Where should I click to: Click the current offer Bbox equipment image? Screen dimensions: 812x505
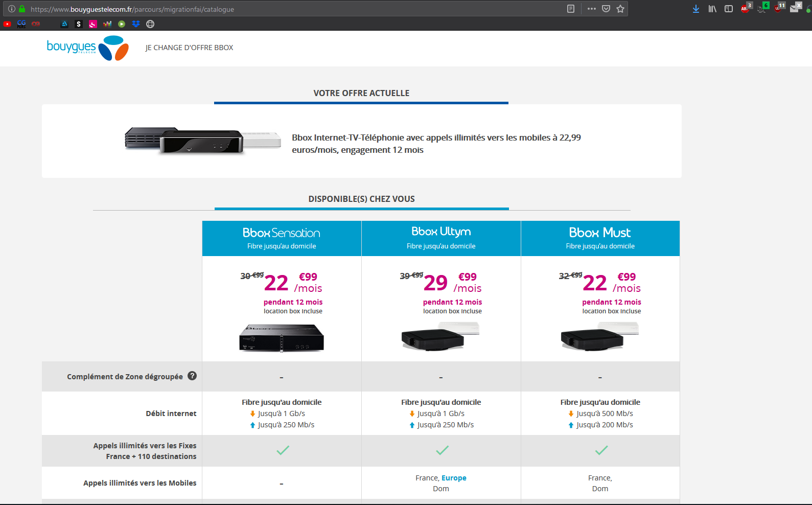(x=203, y=141)
